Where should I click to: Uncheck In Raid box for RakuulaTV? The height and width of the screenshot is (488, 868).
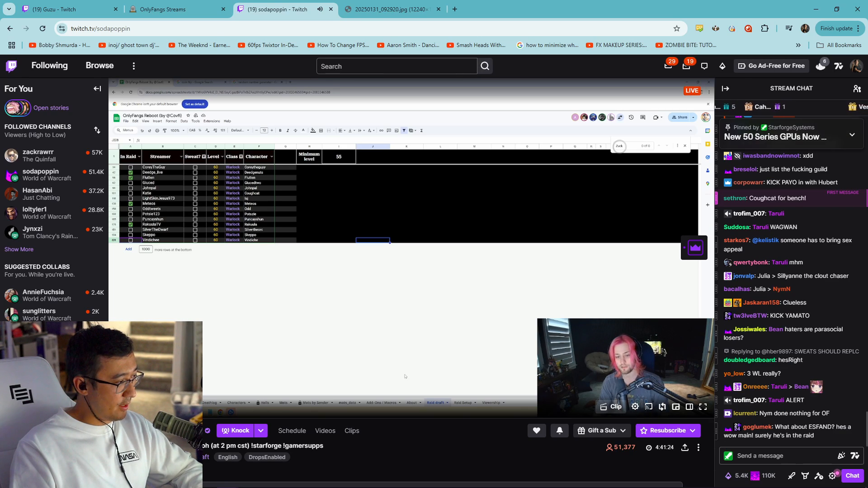(130, 224)
